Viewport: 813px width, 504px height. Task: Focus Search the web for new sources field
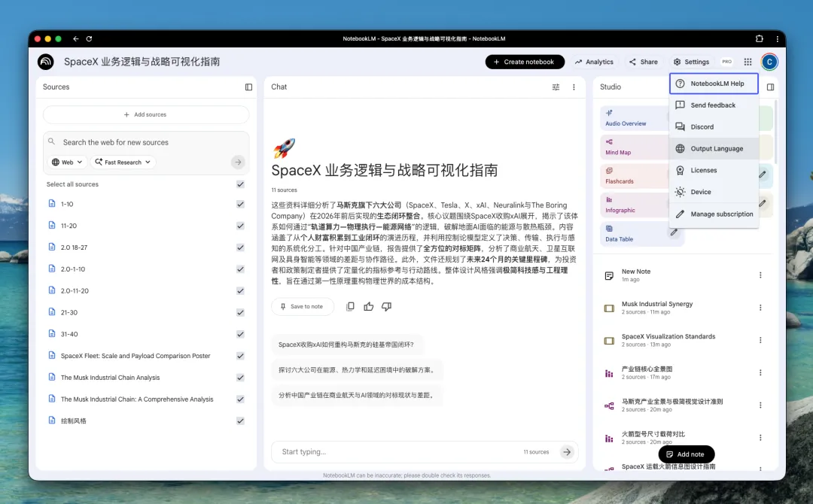[146, 142]
